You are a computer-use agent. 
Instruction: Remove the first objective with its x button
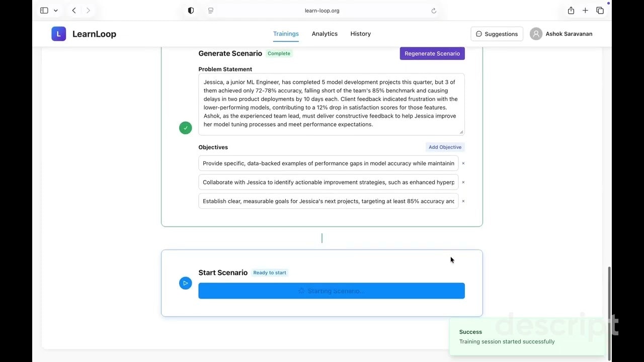(463, 163)
